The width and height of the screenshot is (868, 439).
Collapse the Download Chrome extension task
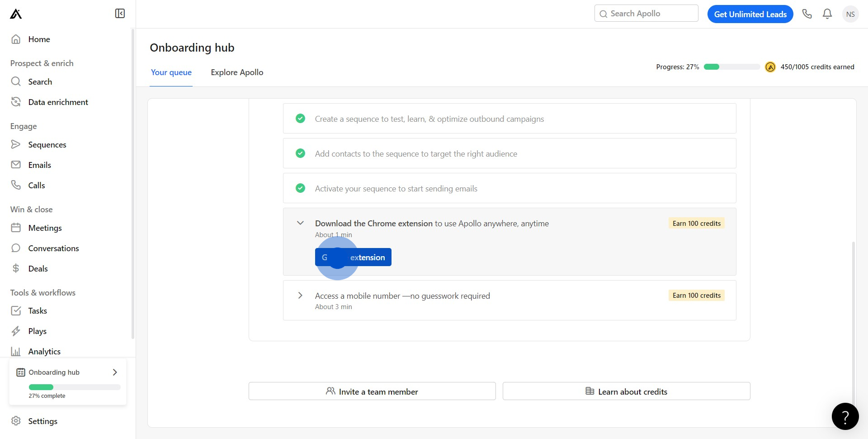[300, 223]
